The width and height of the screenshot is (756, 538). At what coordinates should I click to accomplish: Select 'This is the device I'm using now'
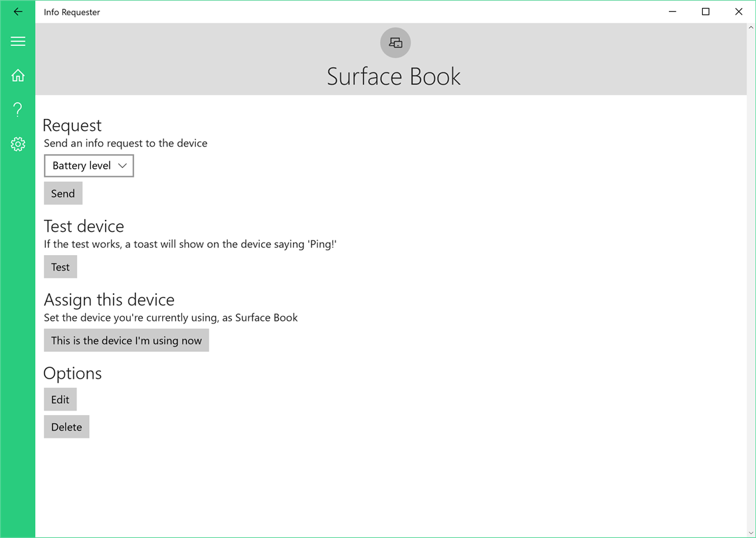pyautogui.click(x=126, y=340)
